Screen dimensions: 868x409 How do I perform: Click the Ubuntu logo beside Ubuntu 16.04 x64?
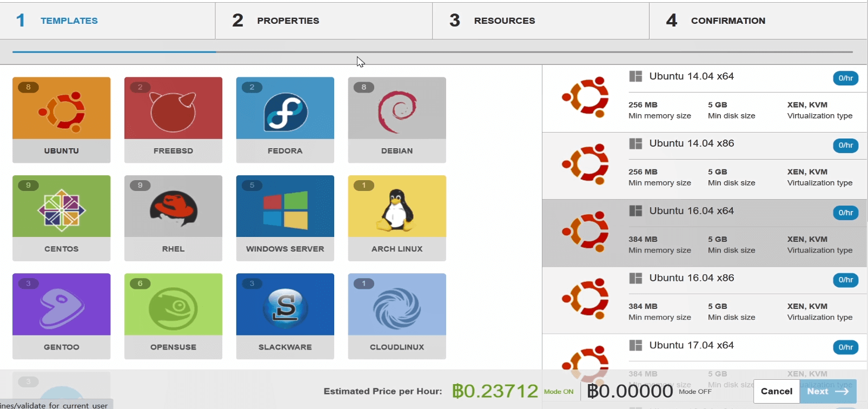(x=586, y=232)
